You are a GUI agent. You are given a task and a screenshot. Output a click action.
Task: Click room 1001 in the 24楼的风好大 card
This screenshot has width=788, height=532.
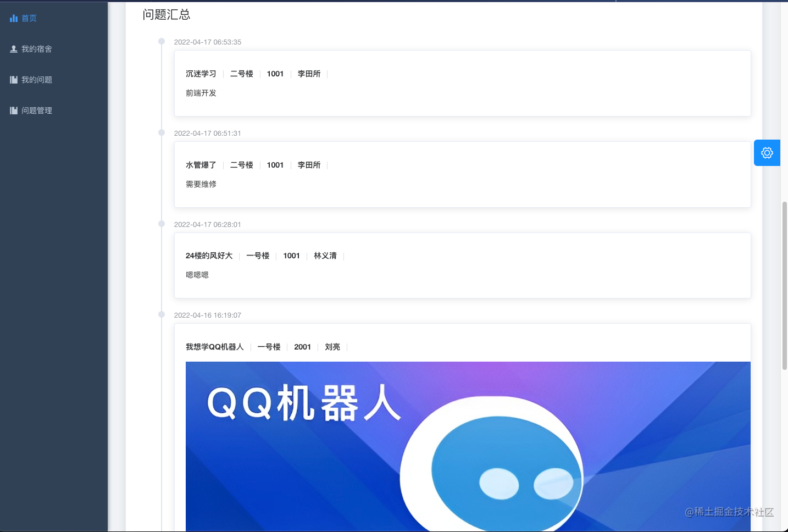coord(292,256)
